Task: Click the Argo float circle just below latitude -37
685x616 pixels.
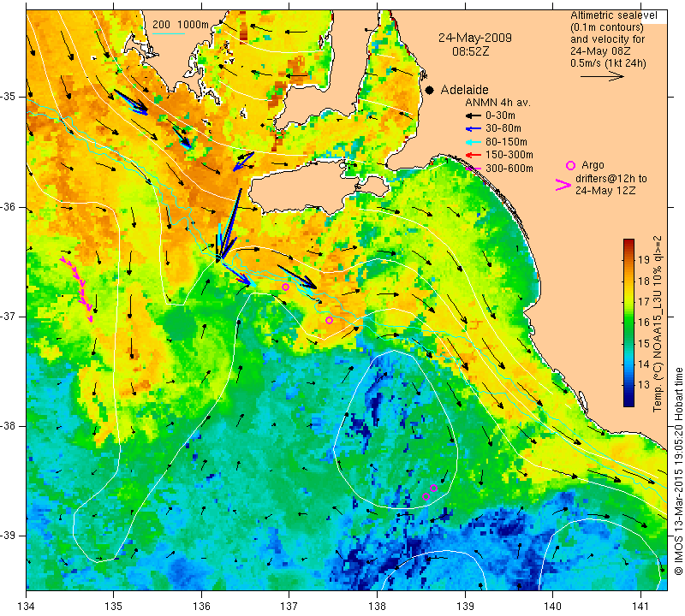Action: coord(330,321)
